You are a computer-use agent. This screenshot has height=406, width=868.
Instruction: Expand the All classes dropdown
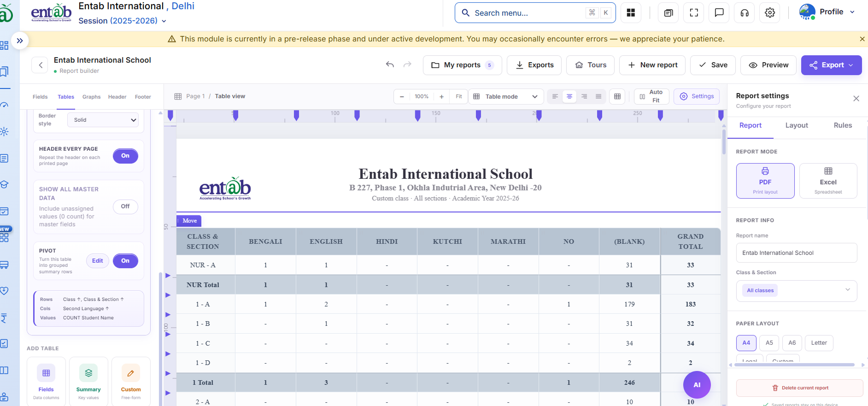tap(797, 291)
